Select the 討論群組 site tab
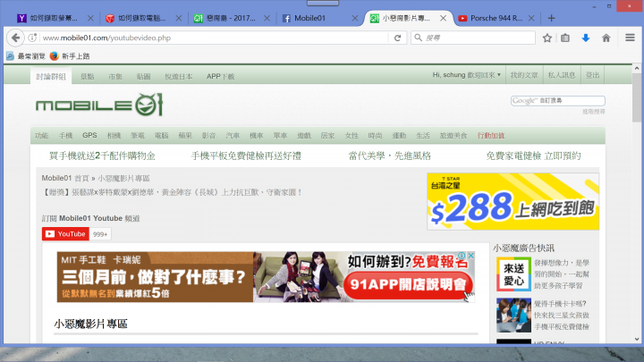 tap(51, 76)
